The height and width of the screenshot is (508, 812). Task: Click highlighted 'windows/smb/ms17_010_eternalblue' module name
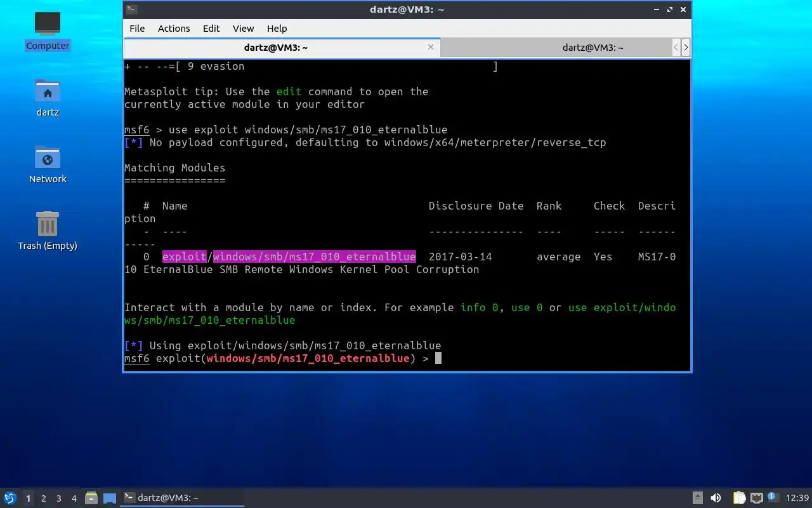(x=315, y=257)
